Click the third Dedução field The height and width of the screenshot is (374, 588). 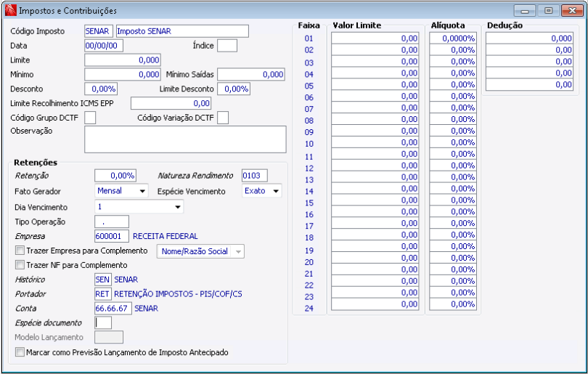[x=529, y=62]
